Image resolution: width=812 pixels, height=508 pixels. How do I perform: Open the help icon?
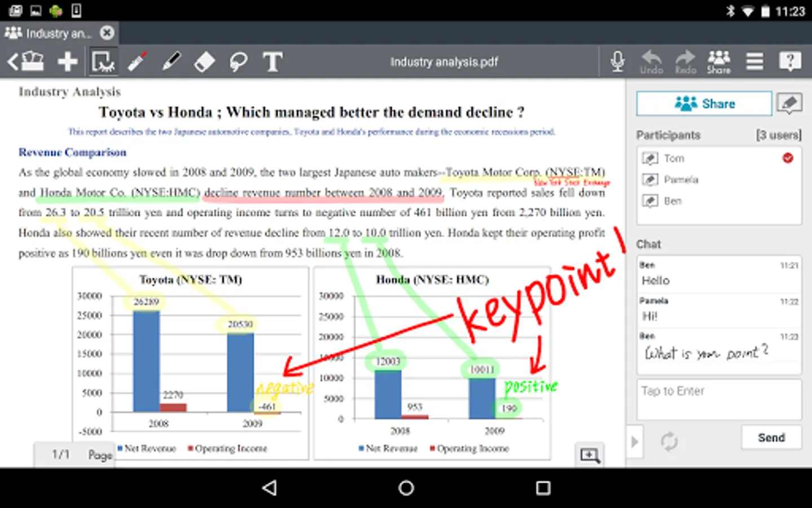coord(790,61)
